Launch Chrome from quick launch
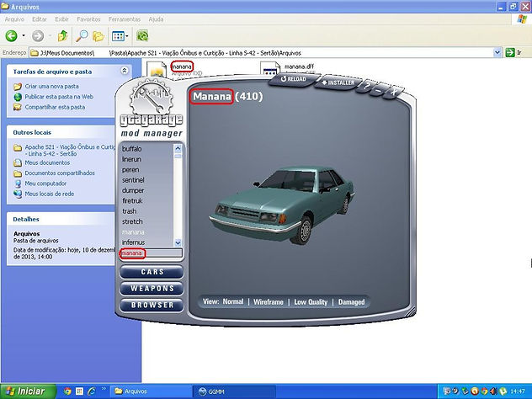Screen dimensions: 532x399 point(67,391)
